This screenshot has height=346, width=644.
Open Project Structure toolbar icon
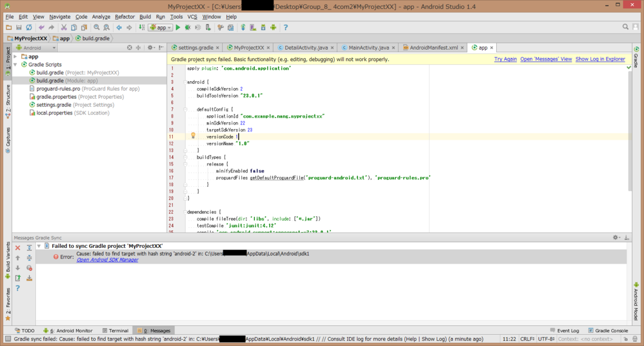pyautogui.click(x=231, y=28)
